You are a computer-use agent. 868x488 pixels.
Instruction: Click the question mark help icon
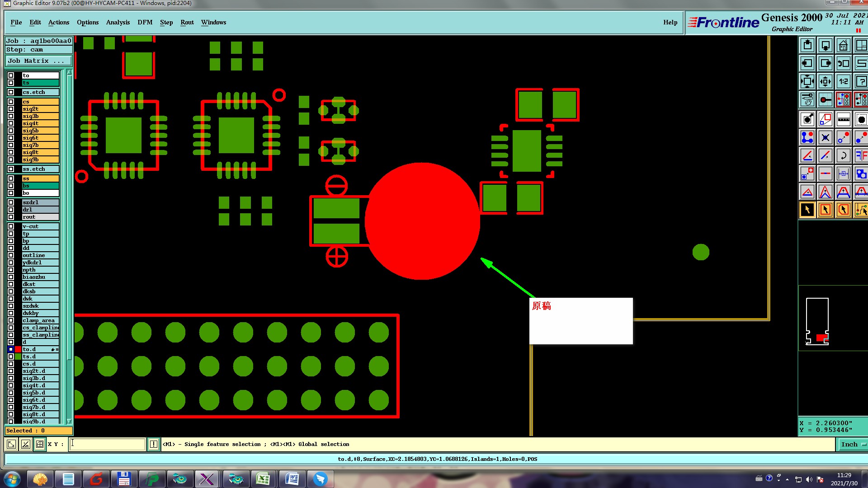point(861,81)
